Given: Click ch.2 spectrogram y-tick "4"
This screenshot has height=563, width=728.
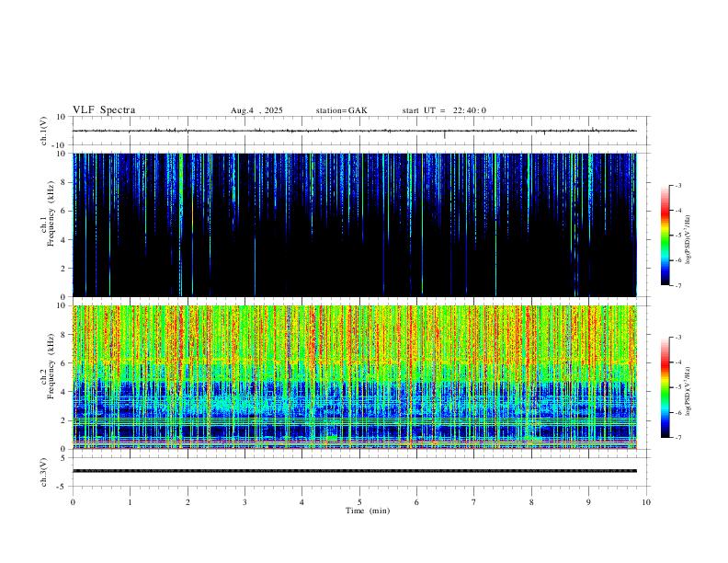Looking at the screenshot, I should coord(63,392).
